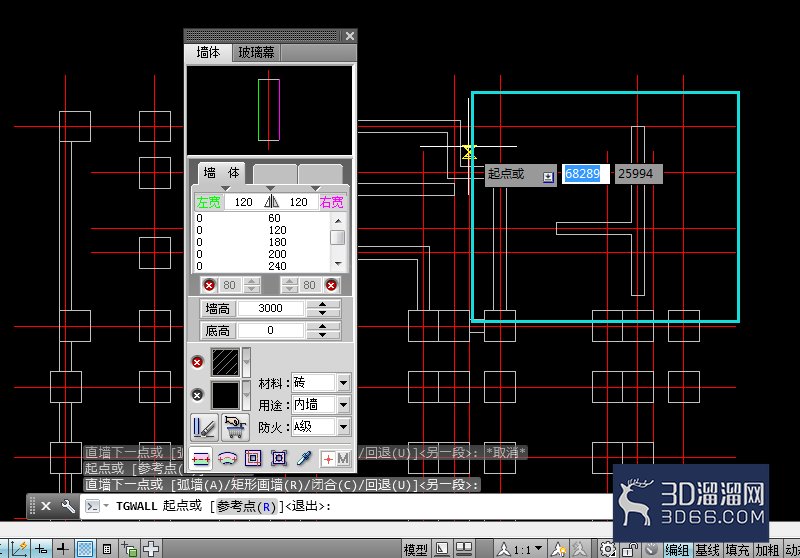Viewport: 800px width, 558px height.
Task: Click the highlighted 68289 coordinate field
Action: [585, 174]
